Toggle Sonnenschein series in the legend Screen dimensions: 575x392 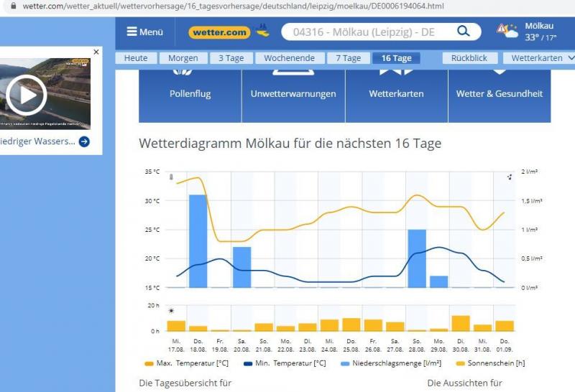(x=492, y=363)
